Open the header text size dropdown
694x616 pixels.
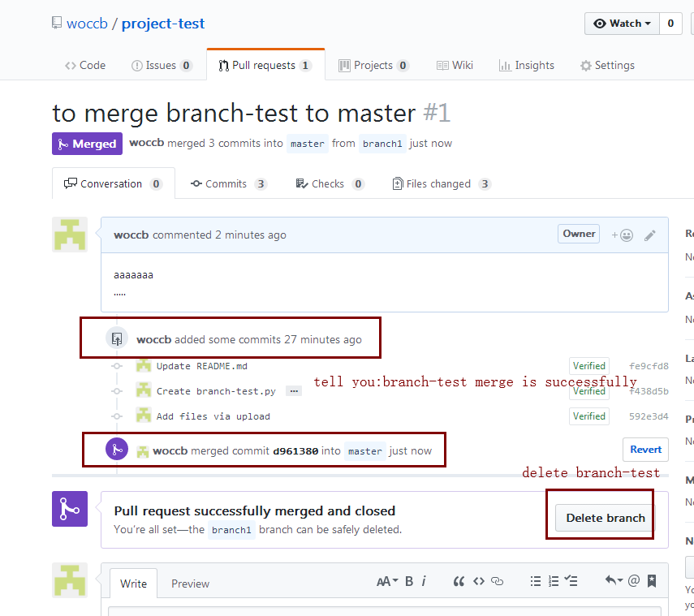click(387, 581)
